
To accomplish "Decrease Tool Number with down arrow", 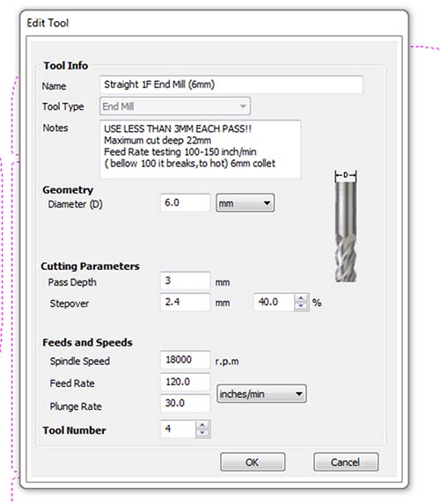I will pos(202,433).
